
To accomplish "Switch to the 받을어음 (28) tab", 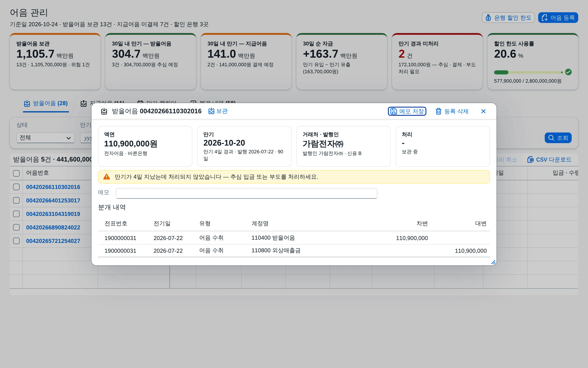I will (46, 103).
